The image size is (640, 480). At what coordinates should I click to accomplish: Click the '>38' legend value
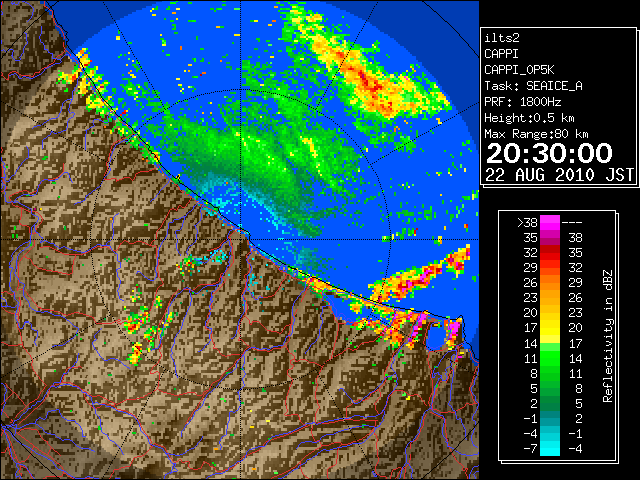click(x=527, y=223)
